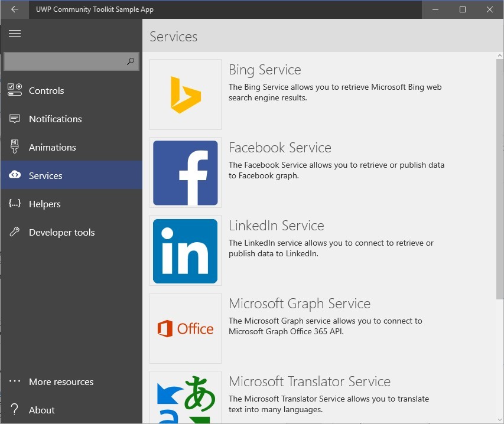Screen dimensions: 504x424
Task: Click the Services cloud icon
Action: click(15, 174)
